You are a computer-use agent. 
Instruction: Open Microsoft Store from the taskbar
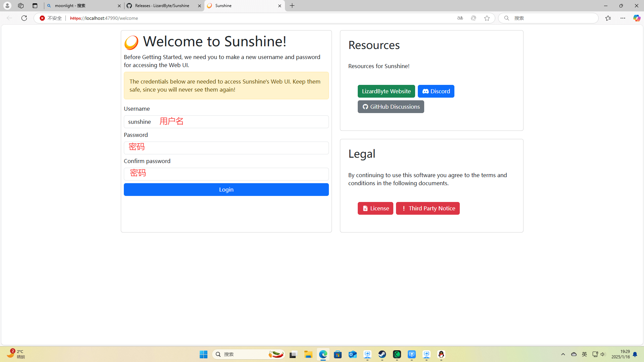point(338,354)
